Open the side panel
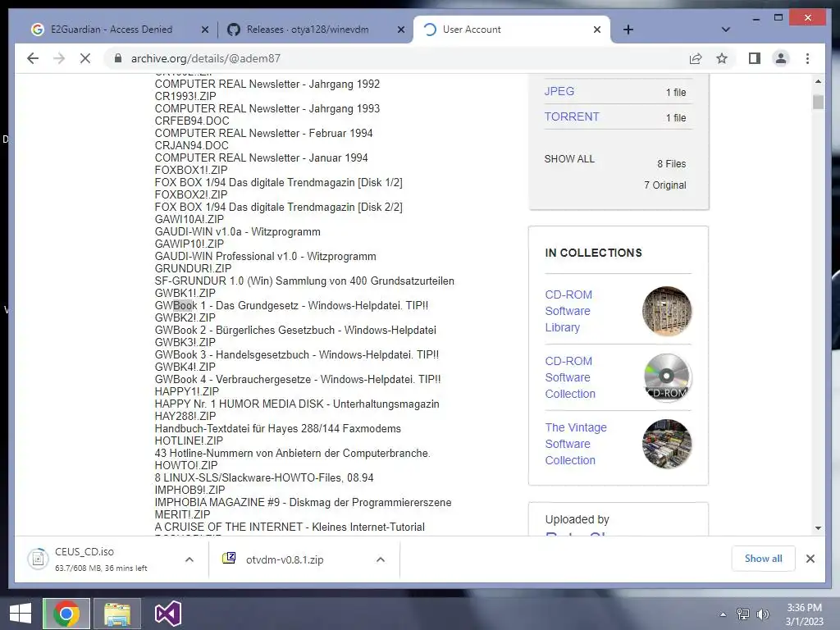Image resolution: width=840 pixels, height=630 pixels. pos(755,58)
